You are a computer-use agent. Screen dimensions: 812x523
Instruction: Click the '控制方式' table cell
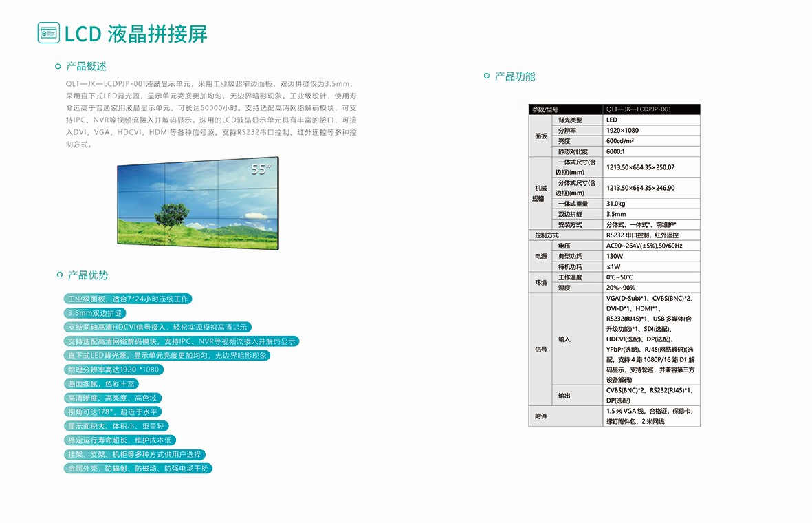click(566, 235)
